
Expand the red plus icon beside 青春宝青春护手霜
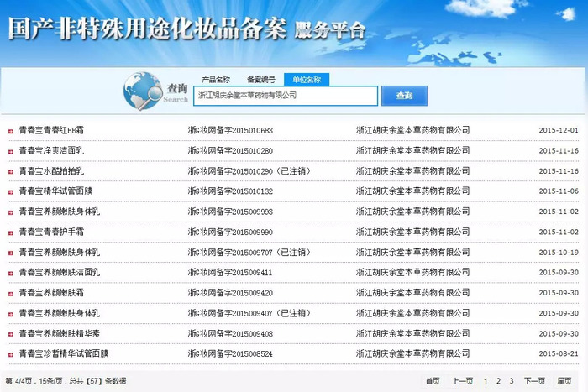10,233
